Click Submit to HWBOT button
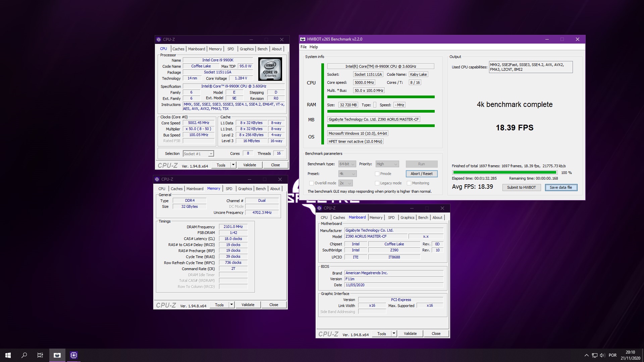 point(522,188)
